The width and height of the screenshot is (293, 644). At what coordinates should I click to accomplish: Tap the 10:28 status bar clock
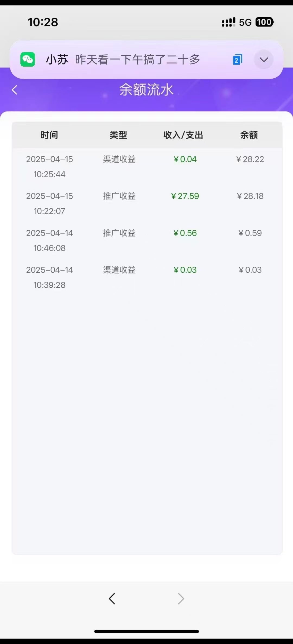(x=43, y=22)
